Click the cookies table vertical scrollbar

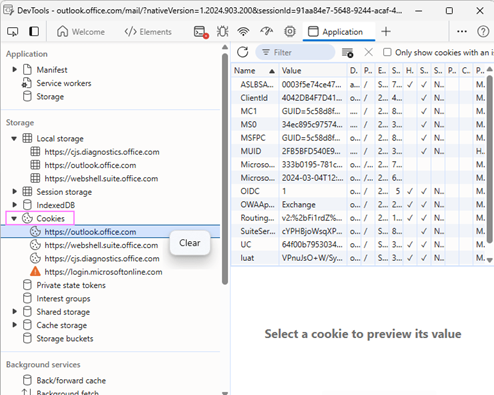coord(489,159)
